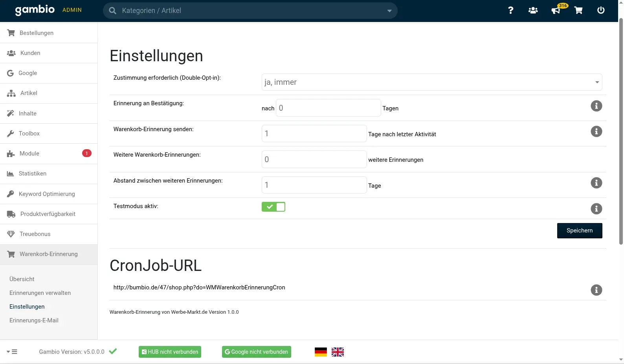This screenshot has height=364, width=624.
Task: Open the Double-Opt-in dropdown 'ja, immer'
Action: (x=431, y=82)
